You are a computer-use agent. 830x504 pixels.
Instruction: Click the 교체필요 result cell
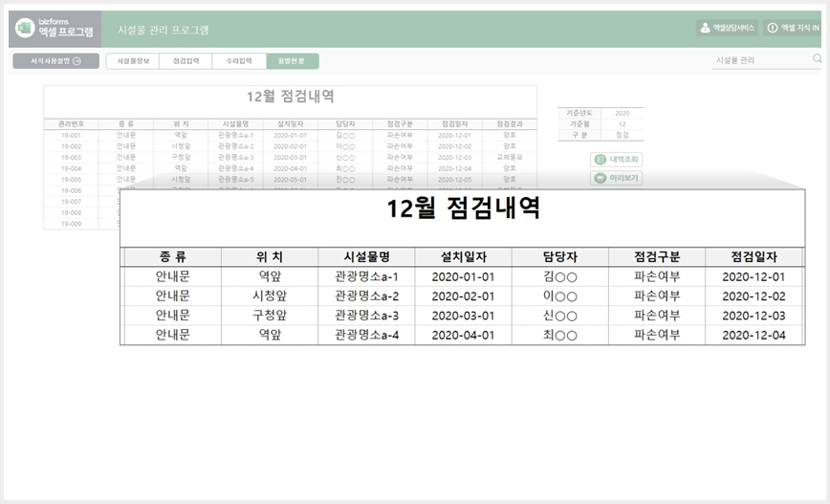[510, 158]
